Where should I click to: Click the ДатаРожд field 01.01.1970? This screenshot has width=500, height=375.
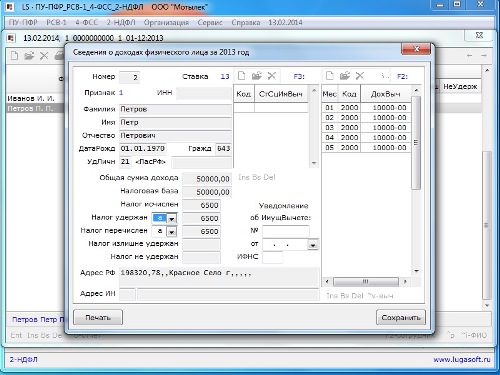(143, 148)
